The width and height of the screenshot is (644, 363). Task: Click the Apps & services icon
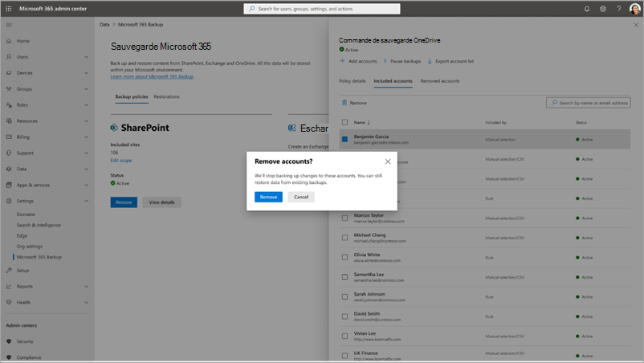coord(9,186)
